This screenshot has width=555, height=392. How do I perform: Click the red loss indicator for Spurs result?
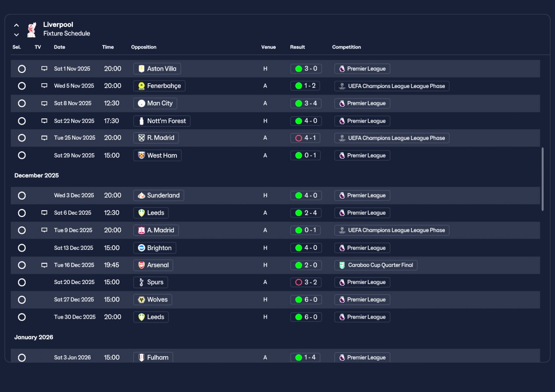[x=298, y=282]
